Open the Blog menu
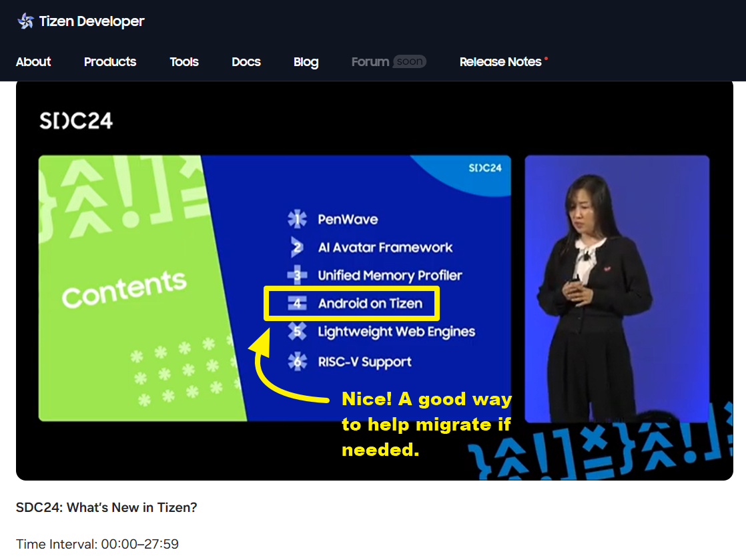 pyautogui.click(x=306, y=61)
